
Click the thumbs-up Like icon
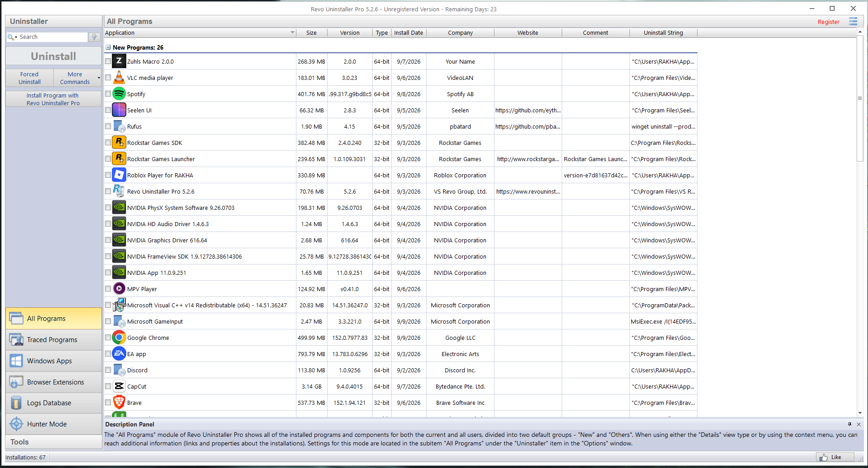coord(824,457)
